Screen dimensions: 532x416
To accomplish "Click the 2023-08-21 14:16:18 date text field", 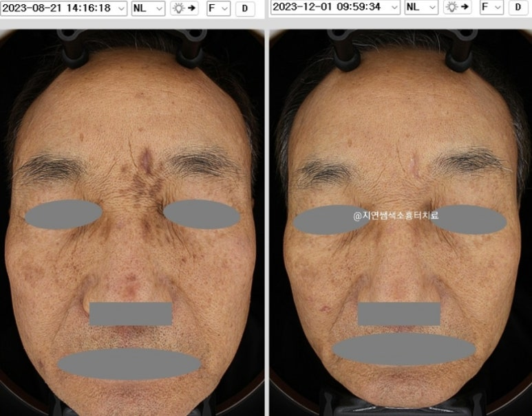I will pyautogui.click(x=58, y=8).
